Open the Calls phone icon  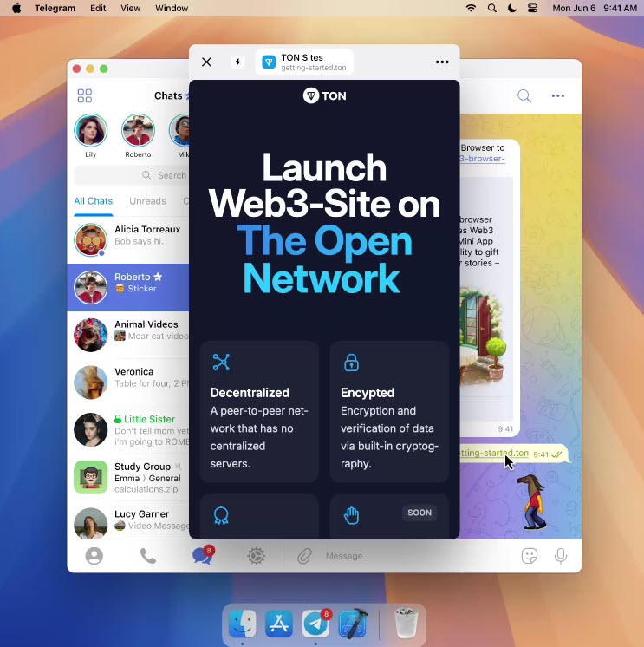[148, 556]
